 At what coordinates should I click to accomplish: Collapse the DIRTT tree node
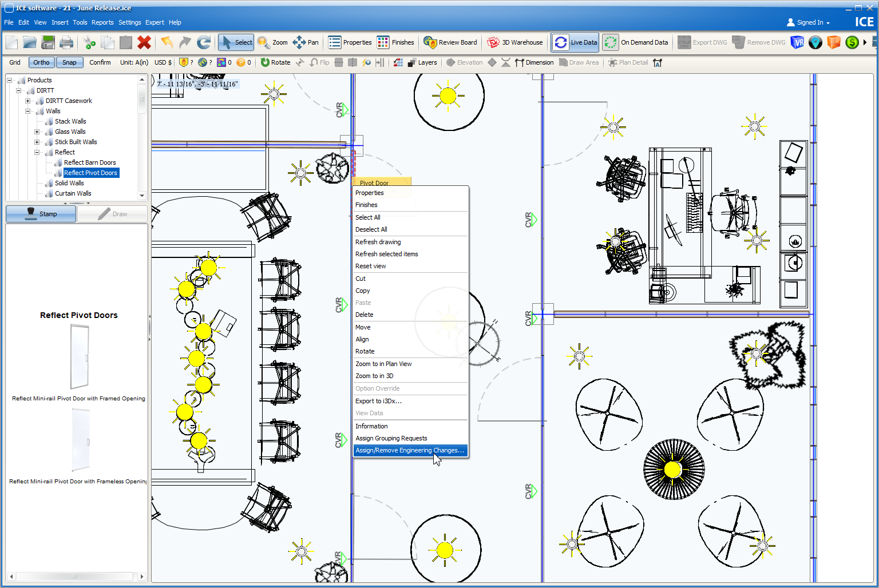pos(19,90)
